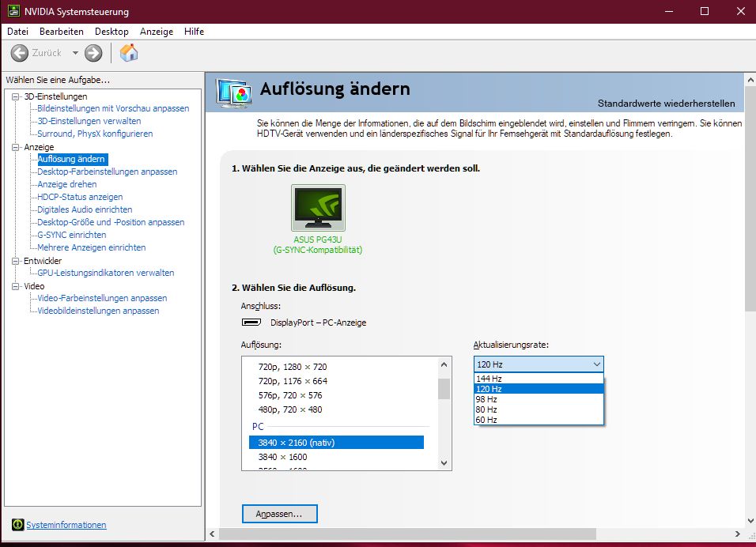Open the Aktualisierungsrate combo box
The image size is (756, 547).
tap(539, 364)
